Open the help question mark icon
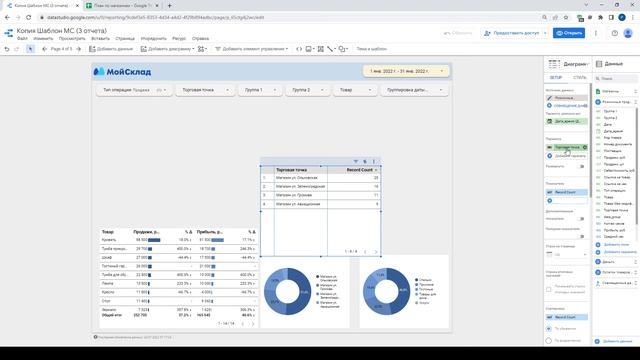The image size is (640, 360). coord(614,33)
